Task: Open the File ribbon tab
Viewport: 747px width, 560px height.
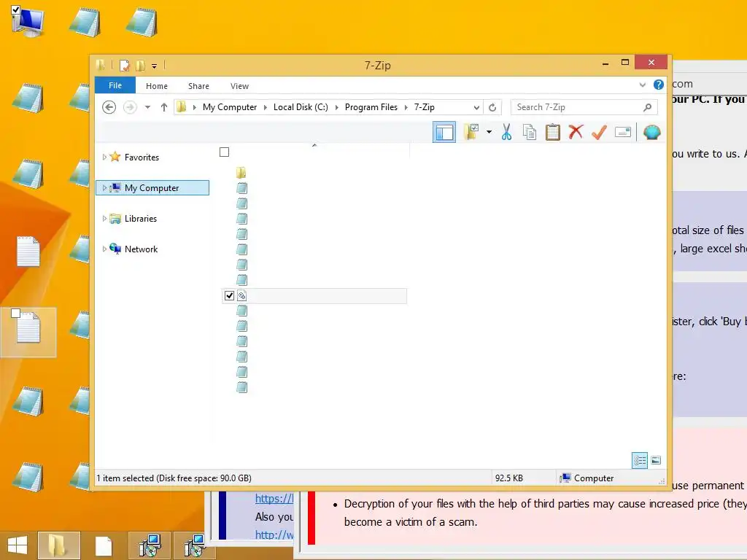Action: [x=115, y=85]
